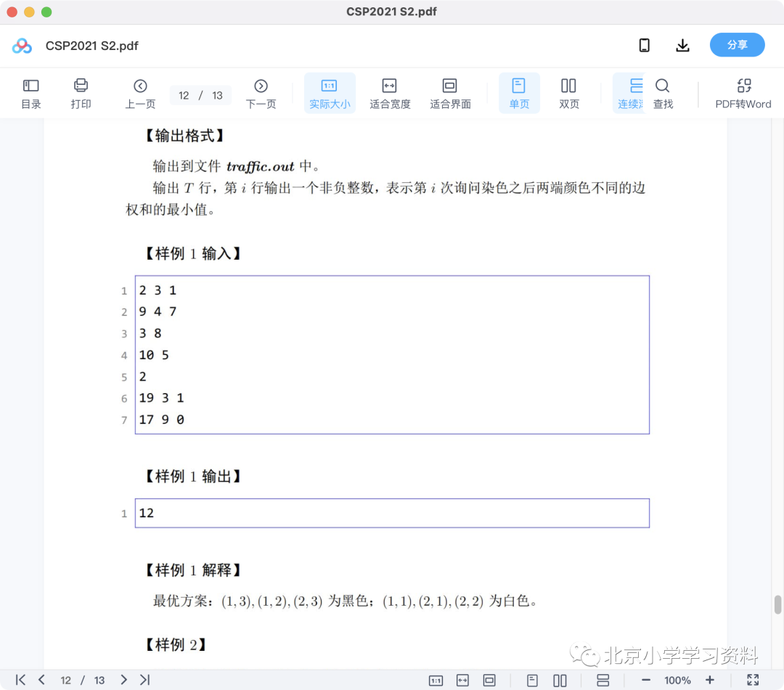The image size is (784, 690).
Task: Click the 打印 print icon
Action: tap(81, 94)
